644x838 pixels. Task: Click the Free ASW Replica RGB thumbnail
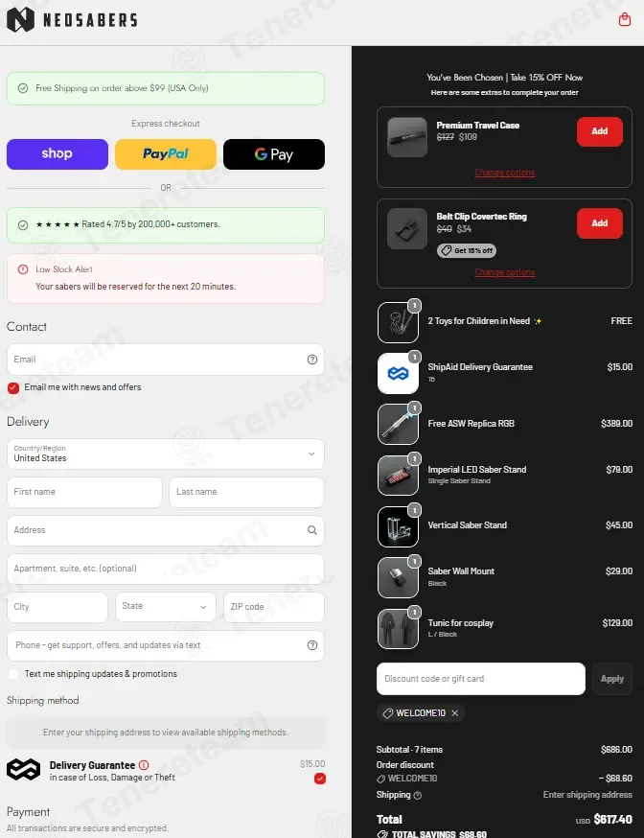pyautogui.click(x=398, y=425)
